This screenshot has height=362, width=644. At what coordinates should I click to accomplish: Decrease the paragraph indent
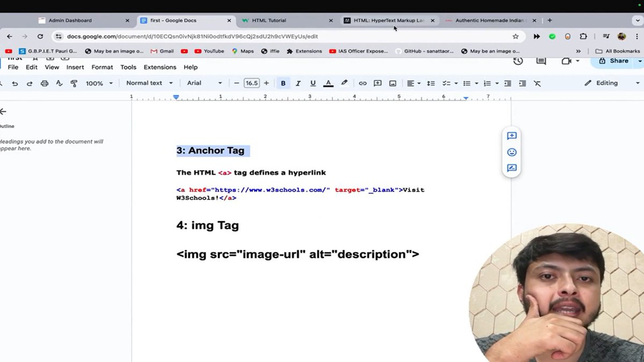tap(508, 83)
